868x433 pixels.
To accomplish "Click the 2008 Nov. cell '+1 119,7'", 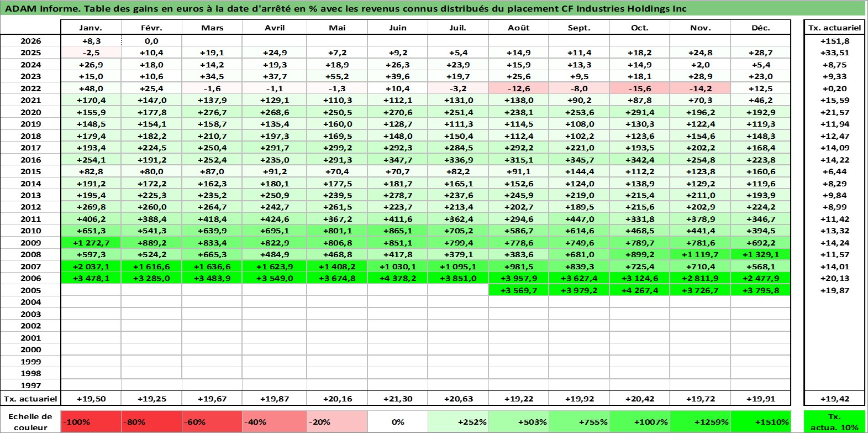I will pyautogui.click(x=700, y=254).
